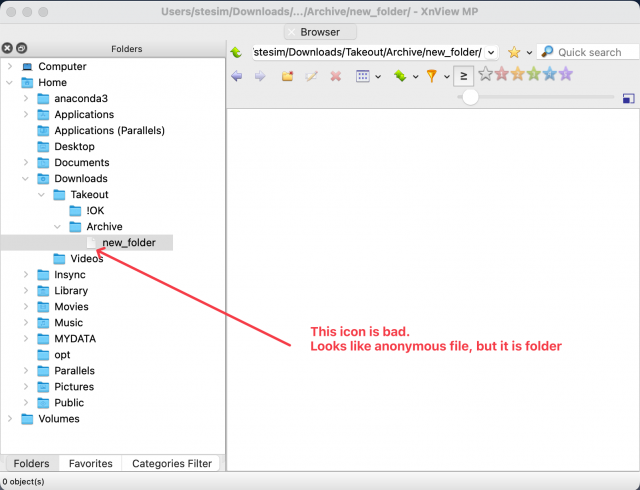Create a new folder from the toolbar
The width and height of the screenshot is (640, 490).
pyautogui.click(x=287, y=76)
